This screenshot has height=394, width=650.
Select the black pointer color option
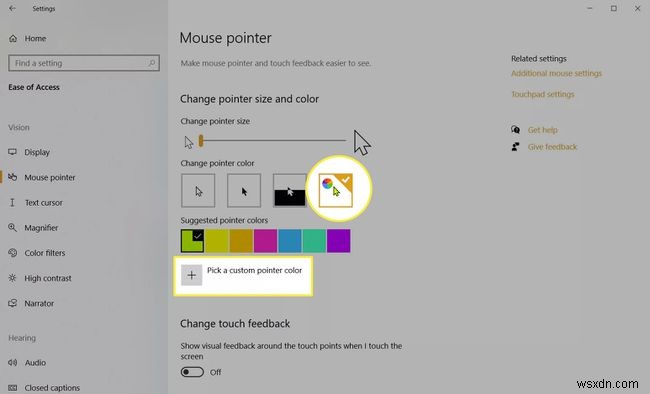244,191
